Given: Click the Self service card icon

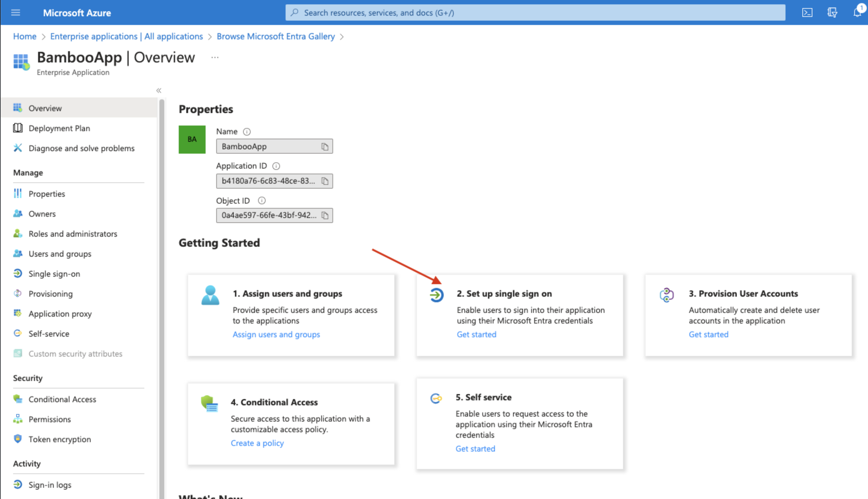Looking at the screenshot, I should click(436, 398).
